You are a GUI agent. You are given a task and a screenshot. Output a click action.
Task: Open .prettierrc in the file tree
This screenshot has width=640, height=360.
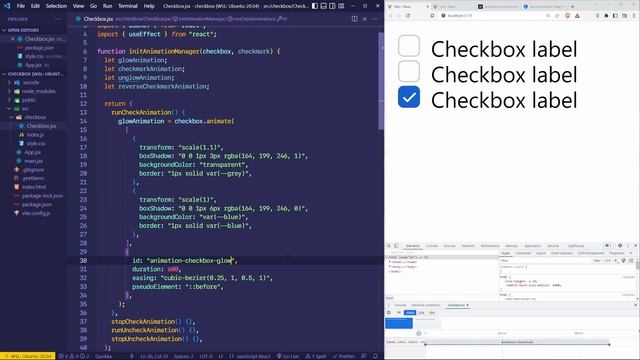click(33, 178)
